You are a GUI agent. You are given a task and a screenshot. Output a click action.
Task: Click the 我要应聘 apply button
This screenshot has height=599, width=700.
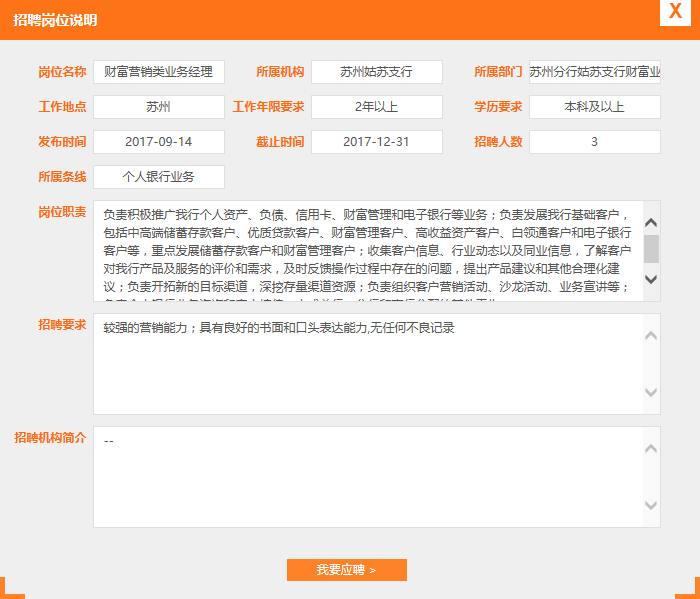click(346, 570)
